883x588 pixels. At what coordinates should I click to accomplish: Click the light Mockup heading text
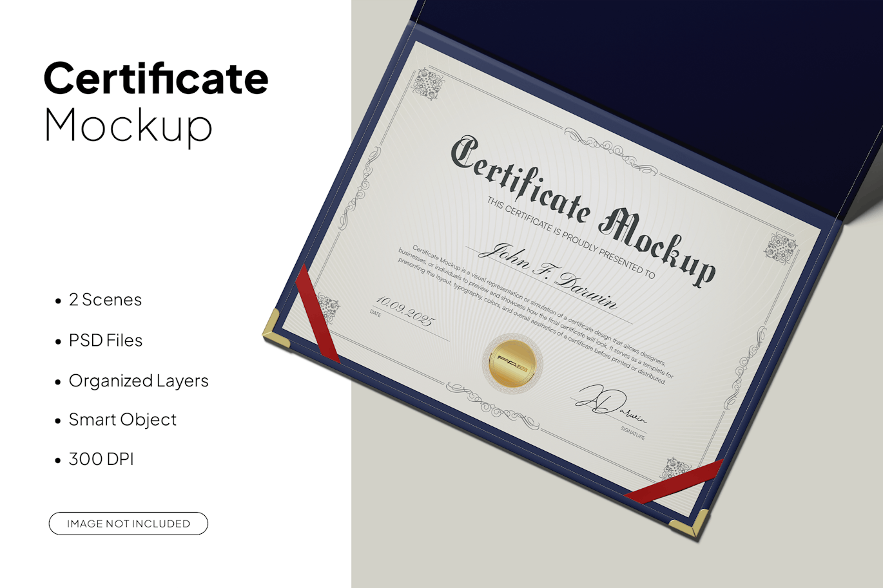point(128,125)
